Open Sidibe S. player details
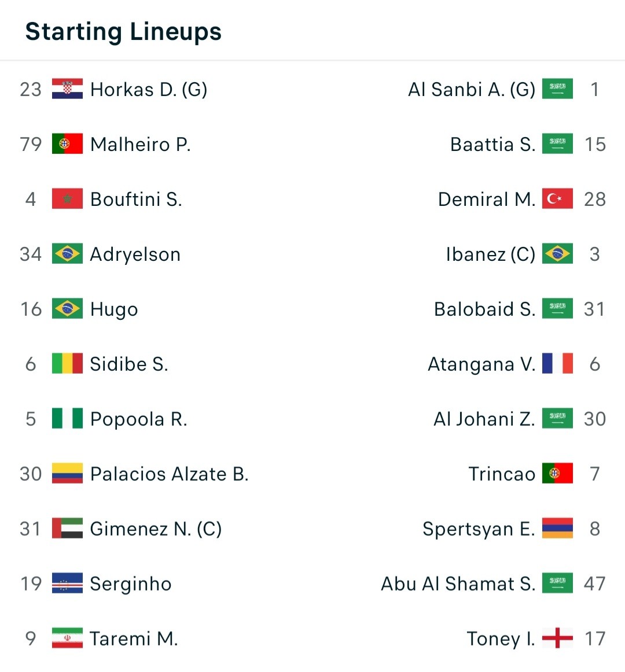625x672 pixels. pyautogui.click(x=128, y=364)
